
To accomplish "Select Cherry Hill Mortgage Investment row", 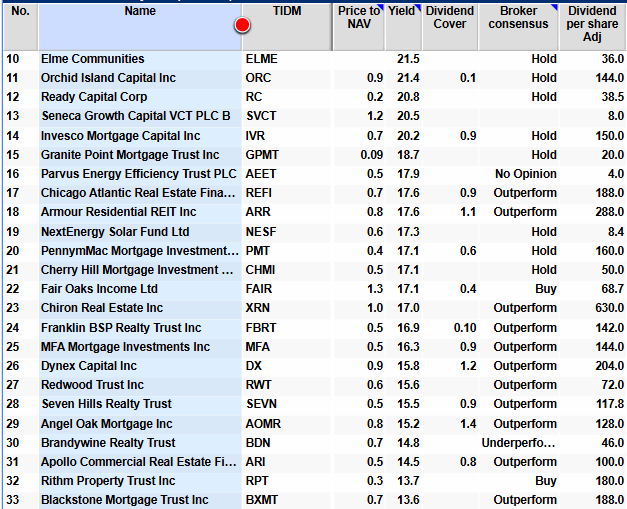I will [x=137, y=270].
